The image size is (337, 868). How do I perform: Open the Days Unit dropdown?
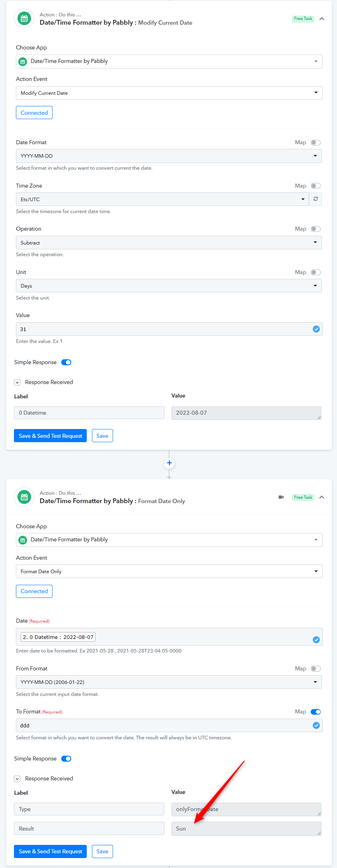click(169, 286)
